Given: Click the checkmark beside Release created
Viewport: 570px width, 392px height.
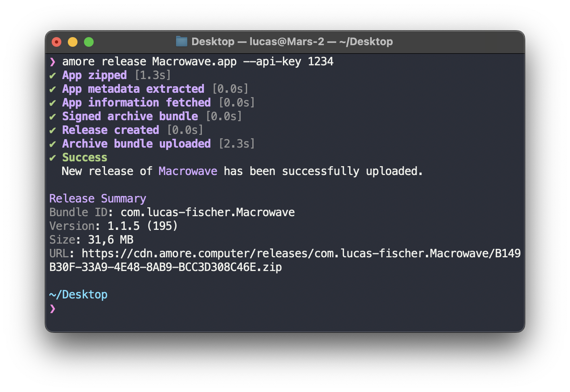Looking at the screenshot, I should click(x=53, y=130).
